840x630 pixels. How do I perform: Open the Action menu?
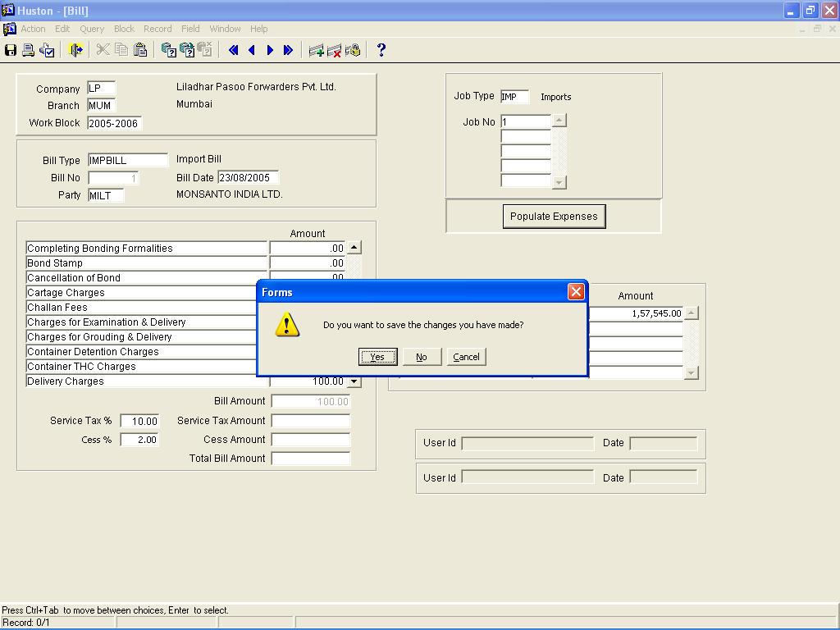point(33,29)
